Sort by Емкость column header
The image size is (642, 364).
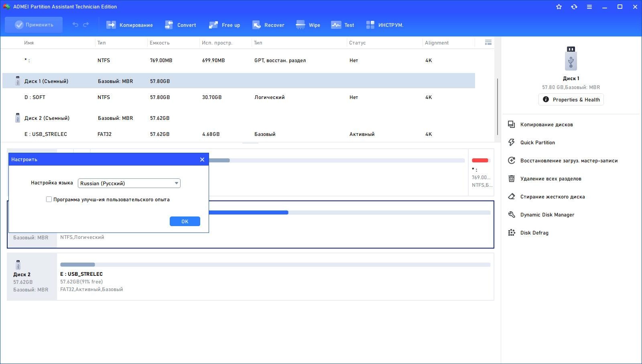click(x=160, y=43)
